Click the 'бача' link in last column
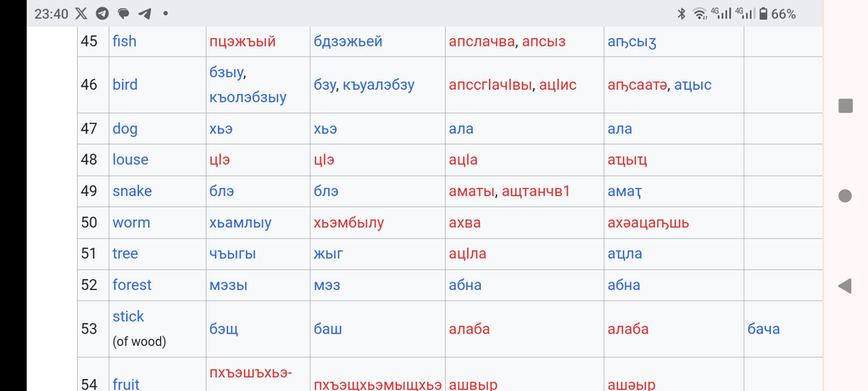868x391 pixels. (x=764, y=329)
